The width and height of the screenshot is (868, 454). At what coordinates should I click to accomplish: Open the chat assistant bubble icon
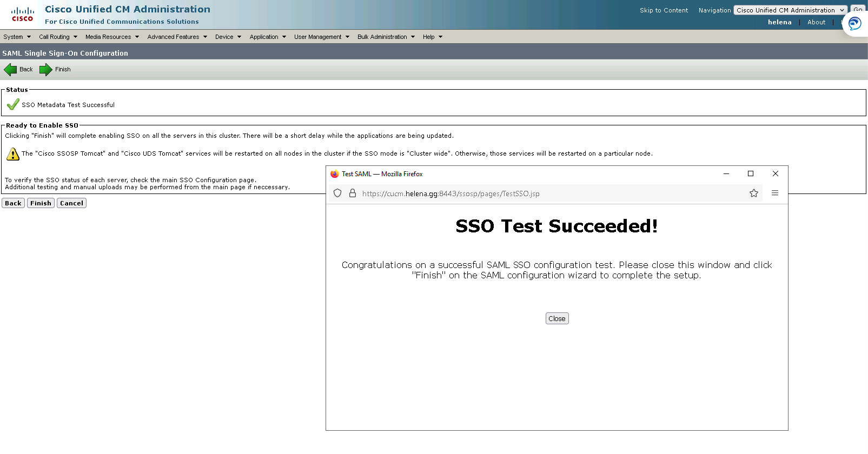(x=854, y=24)
